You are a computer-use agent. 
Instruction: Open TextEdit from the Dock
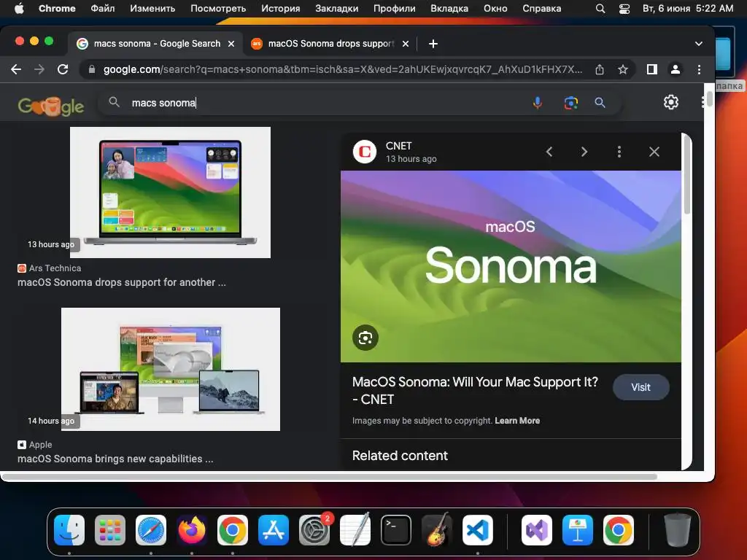coord(355,530)
